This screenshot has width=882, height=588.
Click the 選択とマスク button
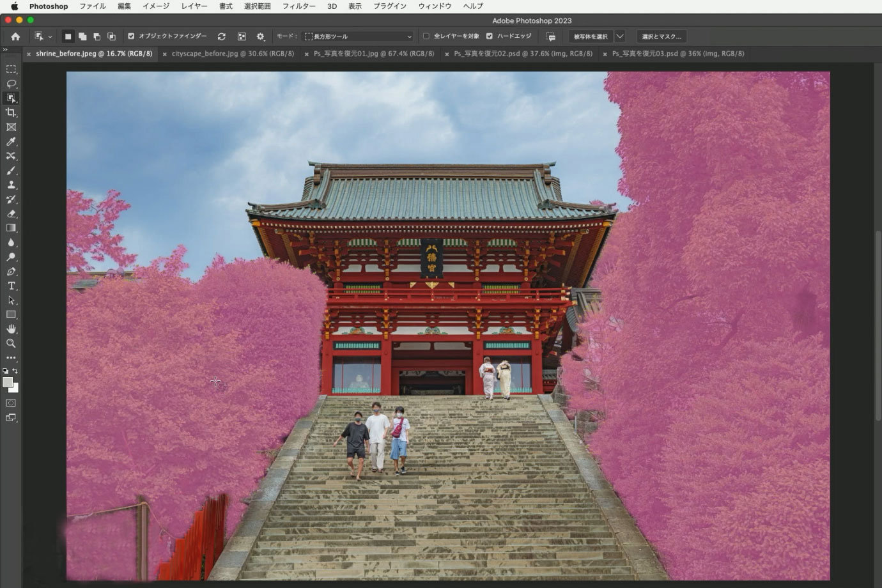tap(661, 36)
